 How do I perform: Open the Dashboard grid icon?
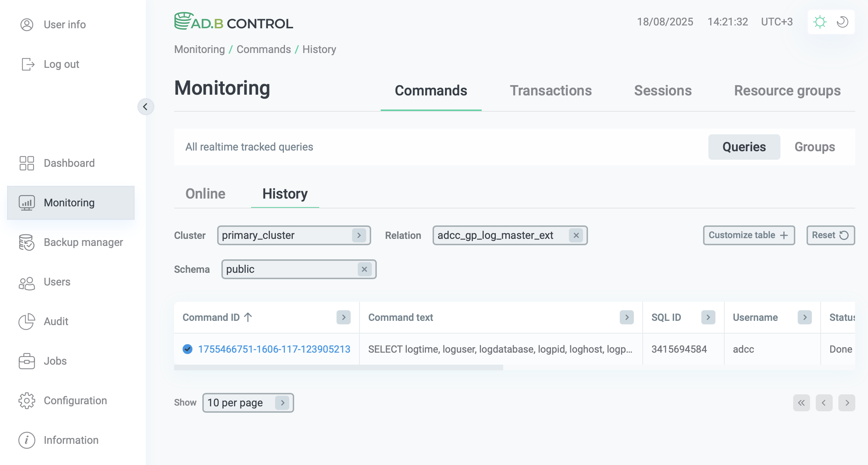coord(26,163)
